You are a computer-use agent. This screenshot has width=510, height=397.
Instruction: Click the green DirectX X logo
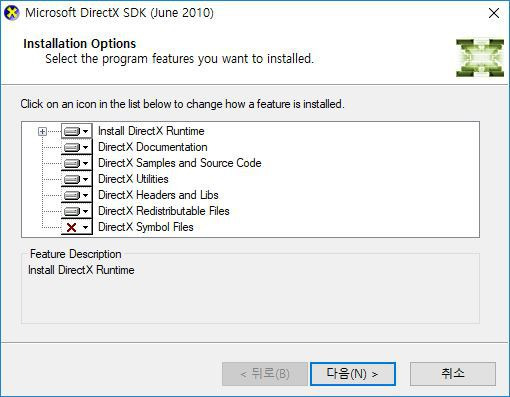480,58
